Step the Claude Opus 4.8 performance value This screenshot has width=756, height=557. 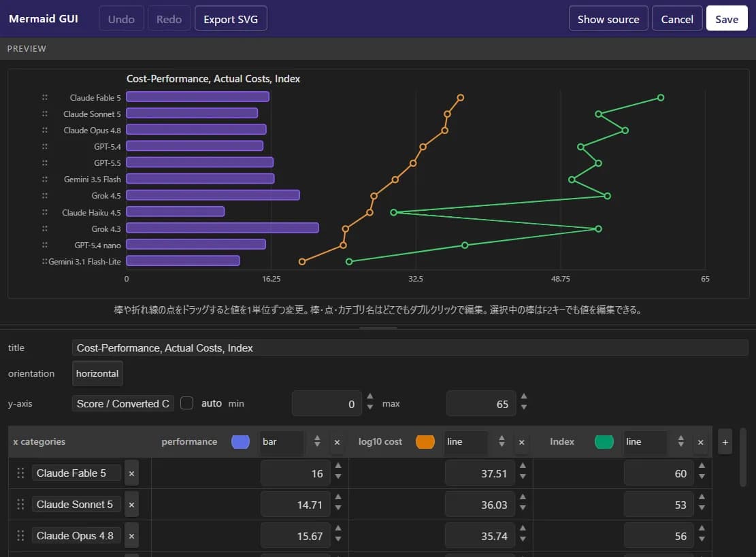(338, 533)
